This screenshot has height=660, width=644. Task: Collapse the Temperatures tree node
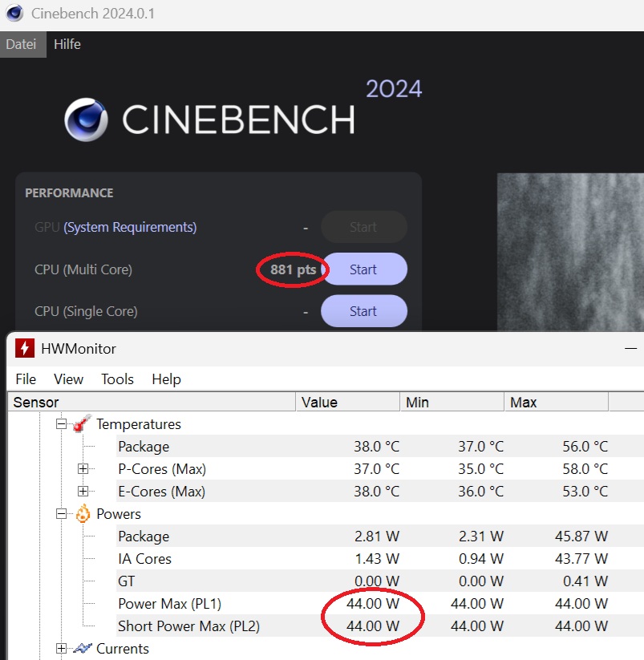pos(62,424)
